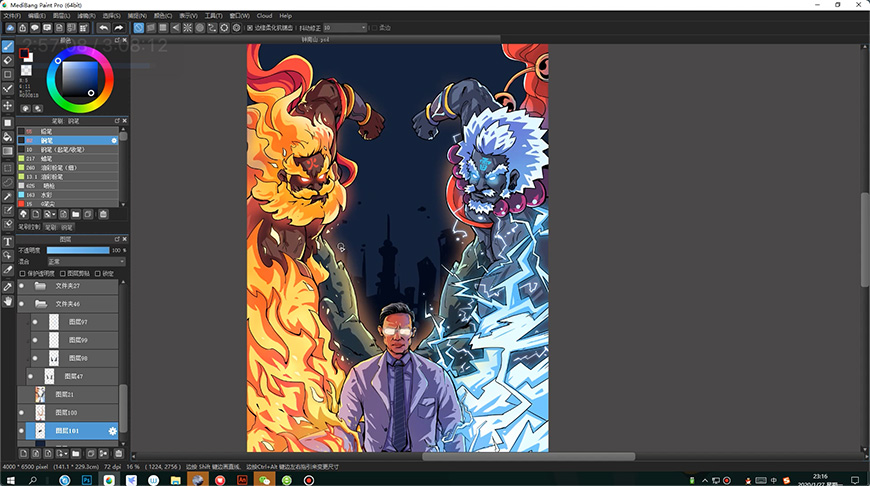Open settings gear of selected brush
Image resolution: width=870 pixels, height=486 pixels.
(114, 140)
